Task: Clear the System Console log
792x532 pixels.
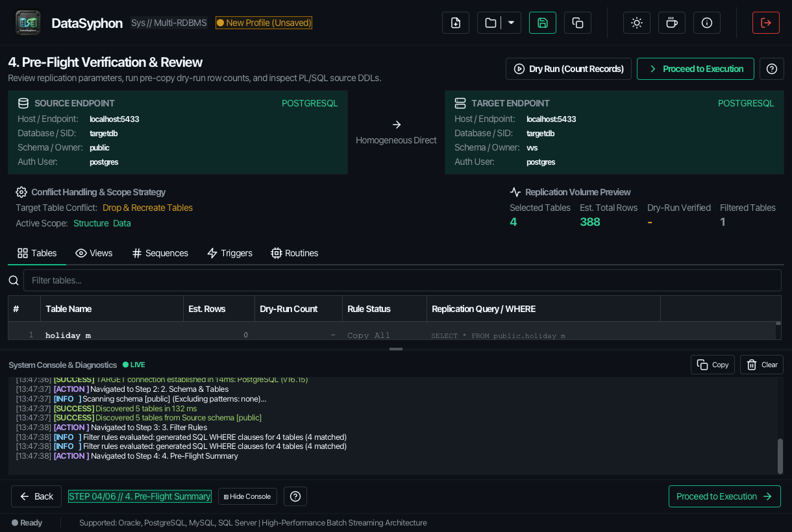Action: coord(762,365)
